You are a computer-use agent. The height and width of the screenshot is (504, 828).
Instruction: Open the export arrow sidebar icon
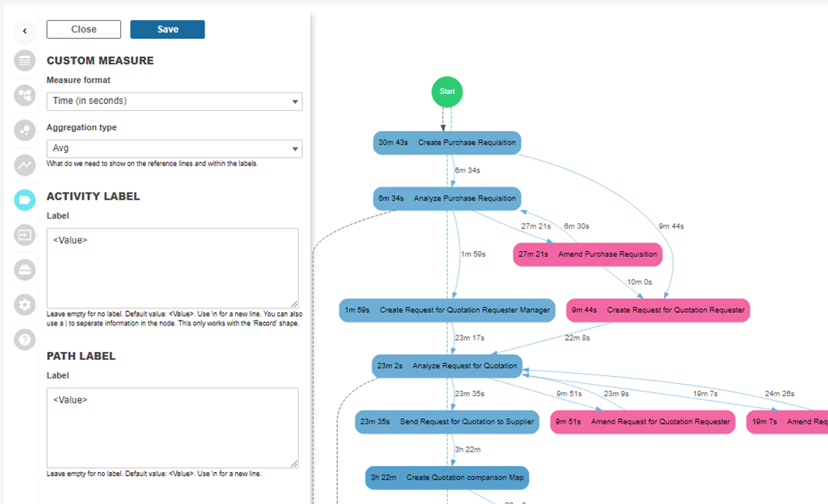[25, 234]
